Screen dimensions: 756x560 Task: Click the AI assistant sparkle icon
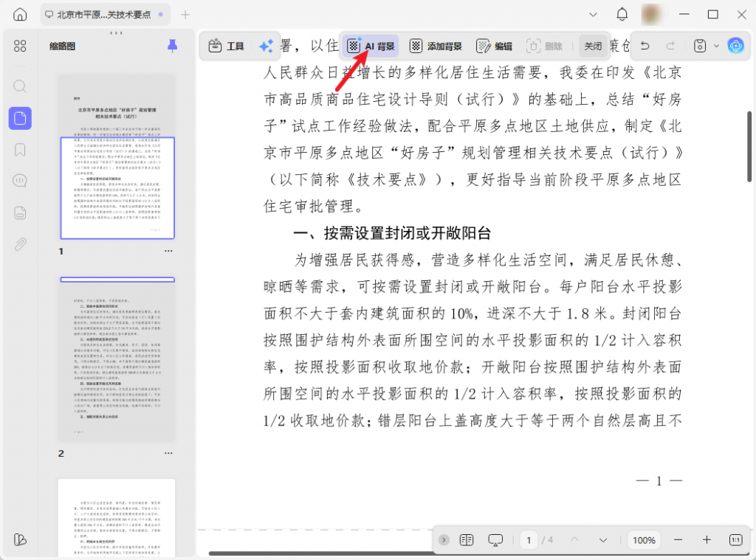(266, 45)
